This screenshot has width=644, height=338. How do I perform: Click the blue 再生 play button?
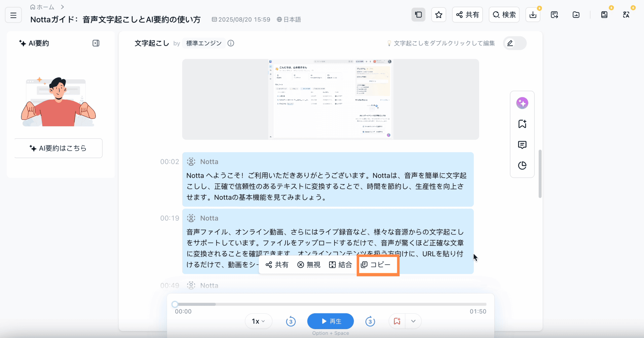pos(330,321)
